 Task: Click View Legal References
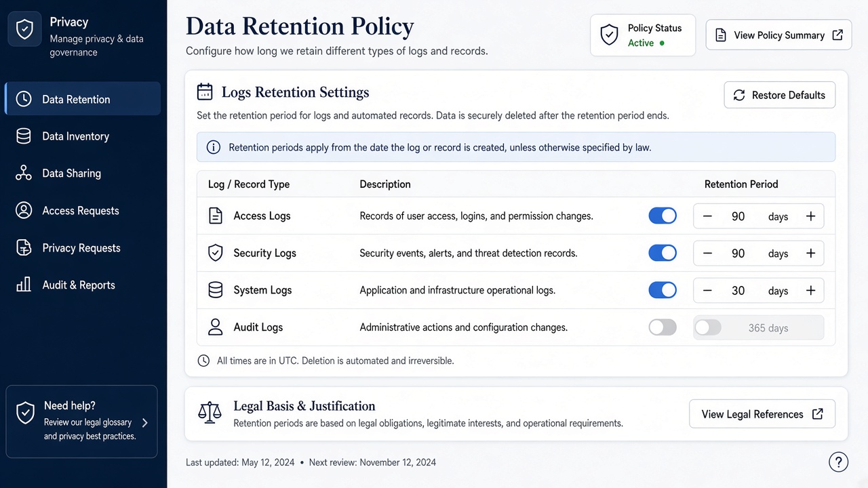(x=762, y=414)
